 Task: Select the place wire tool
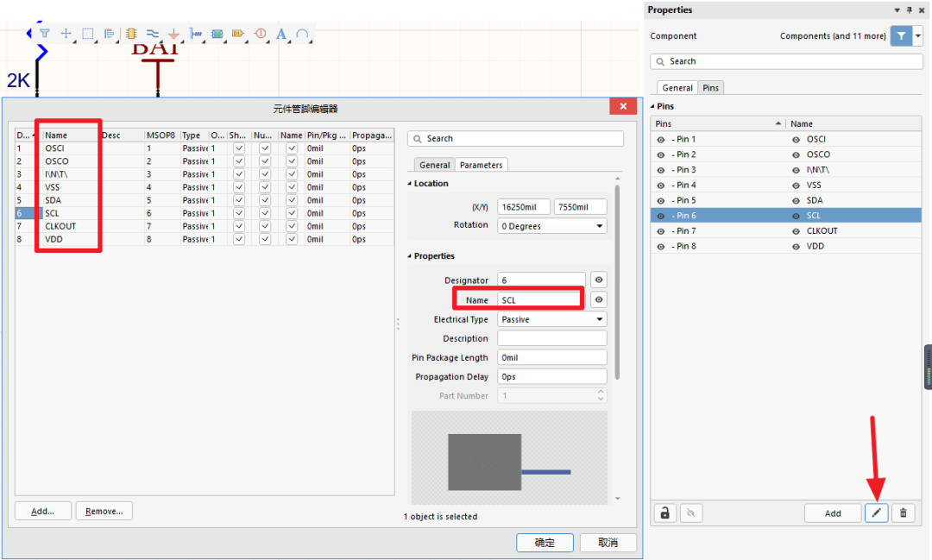click(153, 34)
